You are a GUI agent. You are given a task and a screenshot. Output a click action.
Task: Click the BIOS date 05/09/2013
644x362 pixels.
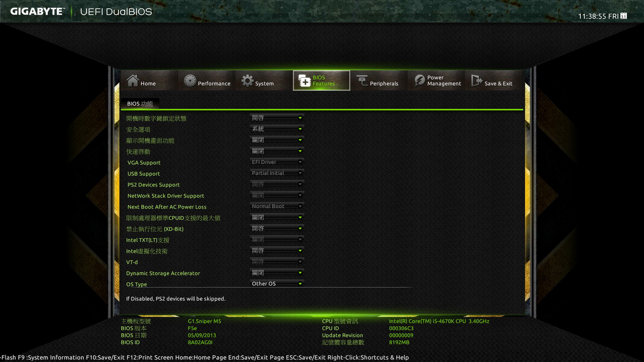click(x=202, y=335)
